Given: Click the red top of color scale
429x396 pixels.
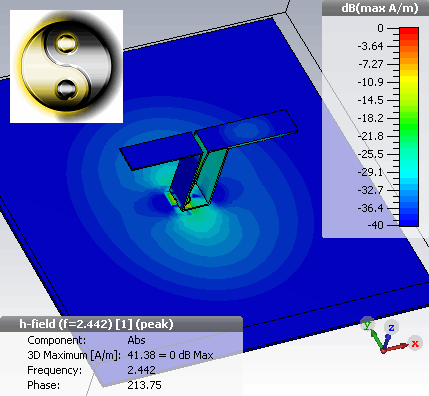Looking at the screenshot, I should [409, 33].
